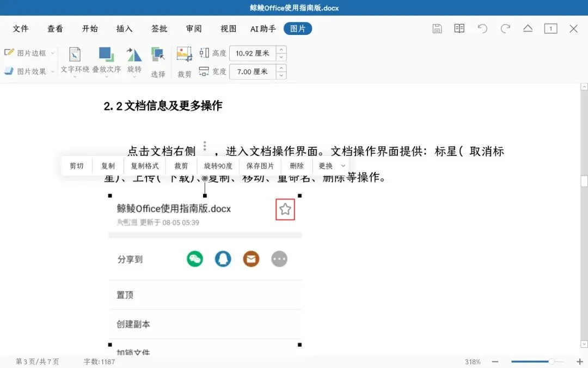Zoom in with the plus button

coord(580,361)
